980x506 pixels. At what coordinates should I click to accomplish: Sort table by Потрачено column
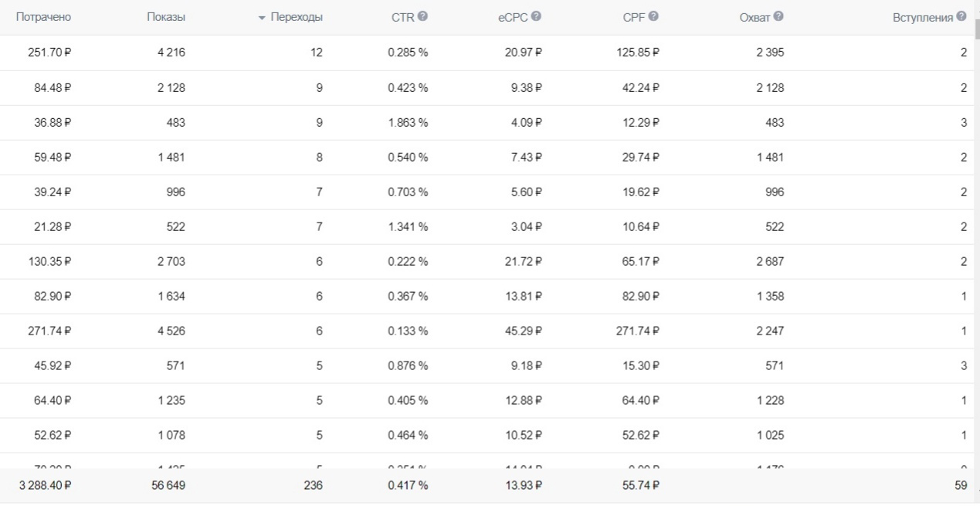[43, 17]
